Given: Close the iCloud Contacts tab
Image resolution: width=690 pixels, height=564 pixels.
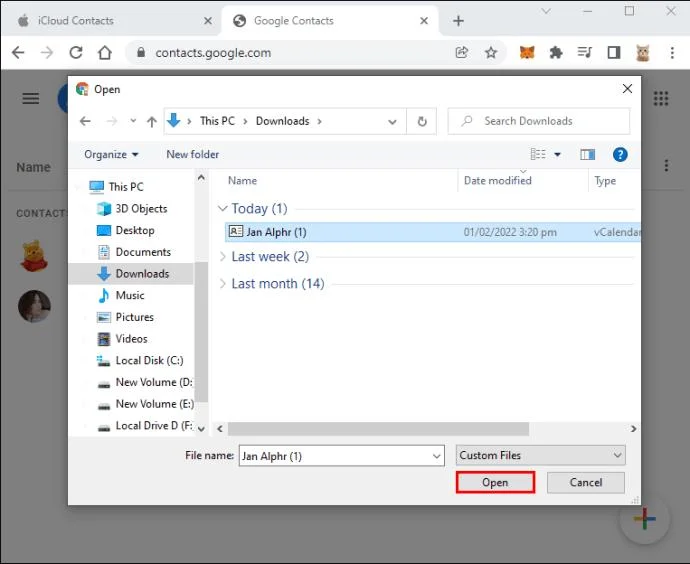Looking at the screenshot, I should click(x=208, y=21).
